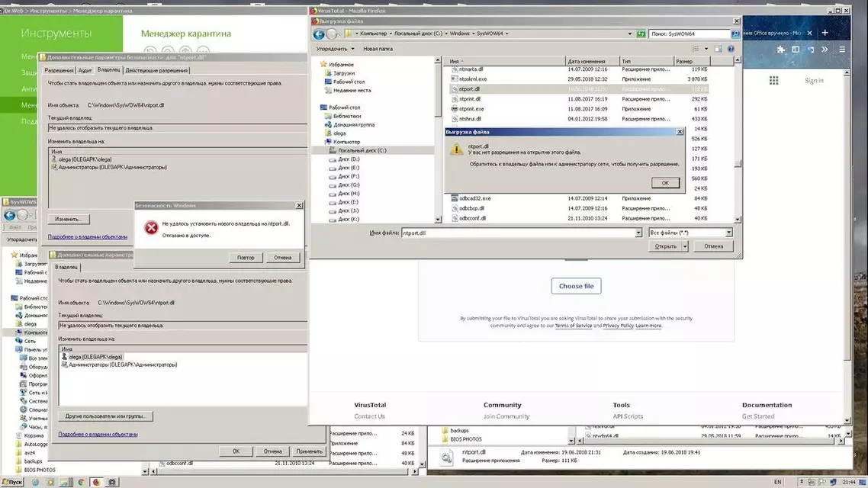The width and height of the screenshot is (868, 488).
Task: Switch to Владелец tab in upper security dialog
Action: coord(108,69)
